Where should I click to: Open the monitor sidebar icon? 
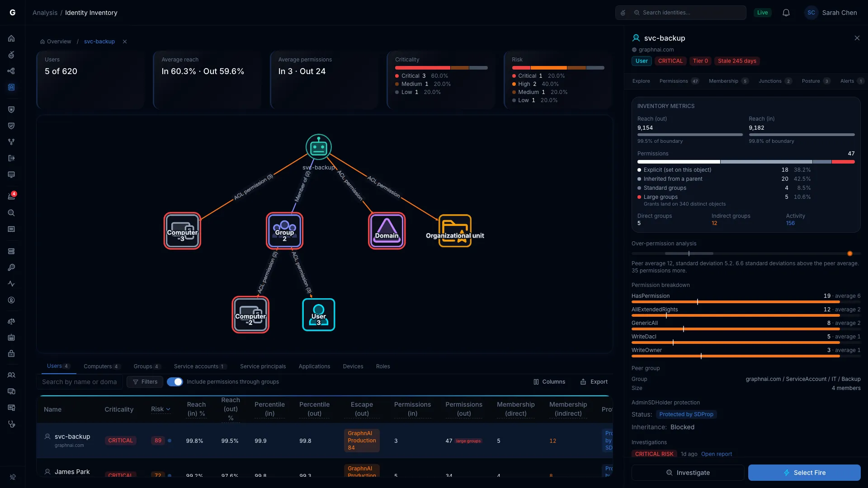pos(11,174)
